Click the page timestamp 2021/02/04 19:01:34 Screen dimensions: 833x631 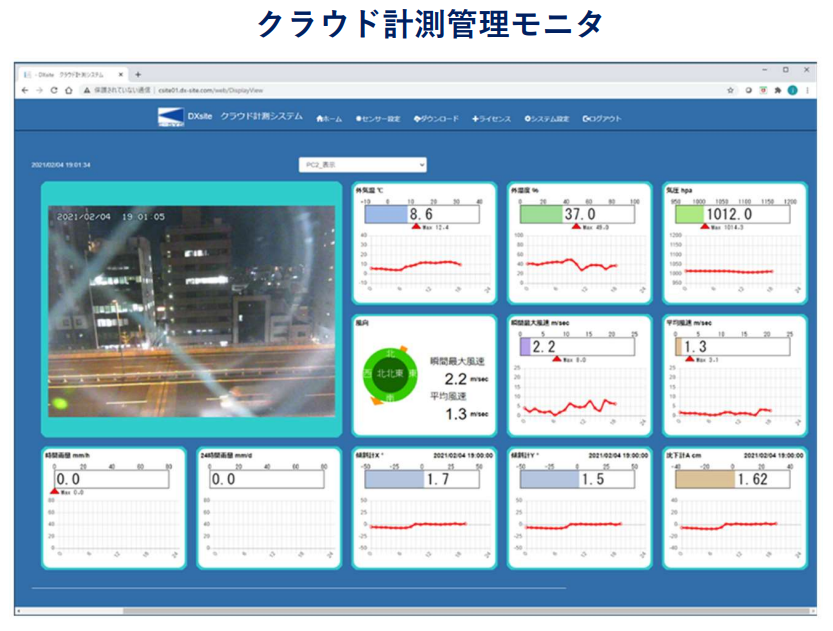coord(61,165)
